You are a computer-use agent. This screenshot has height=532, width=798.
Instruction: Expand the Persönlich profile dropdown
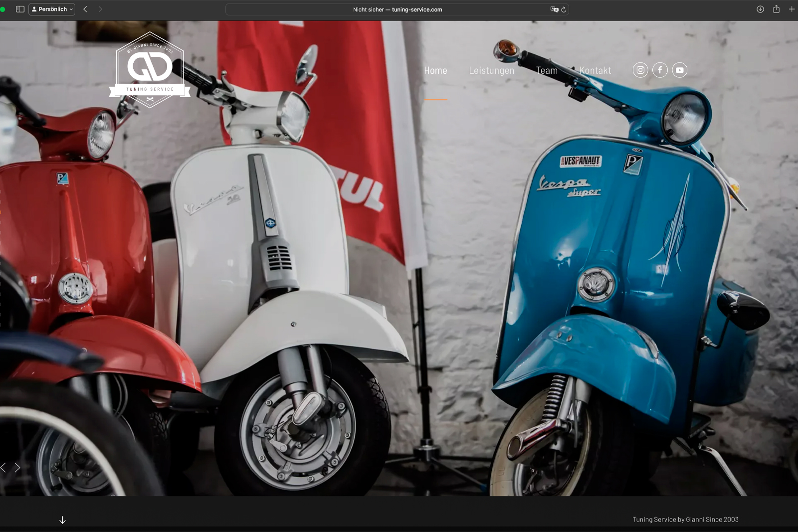pyautogui.click(x=52, y=9)
